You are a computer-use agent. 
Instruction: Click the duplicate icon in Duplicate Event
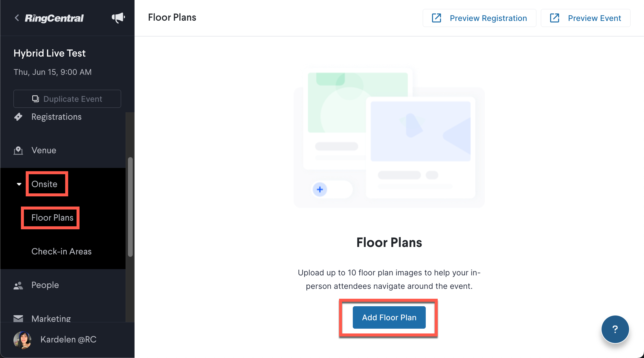[35, 99]
